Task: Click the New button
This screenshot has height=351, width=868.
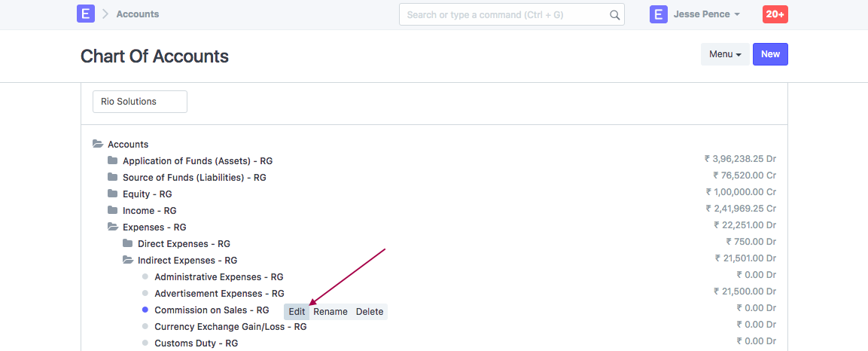Action: pyautogui.click(x=770, y=54)
